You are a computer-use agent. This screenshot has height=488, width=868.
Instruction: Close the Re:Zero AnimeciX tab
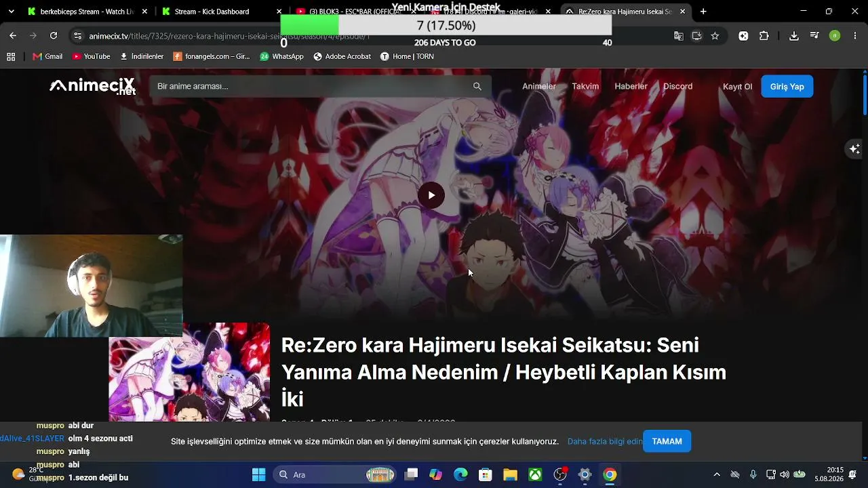[x=682, y=12]
